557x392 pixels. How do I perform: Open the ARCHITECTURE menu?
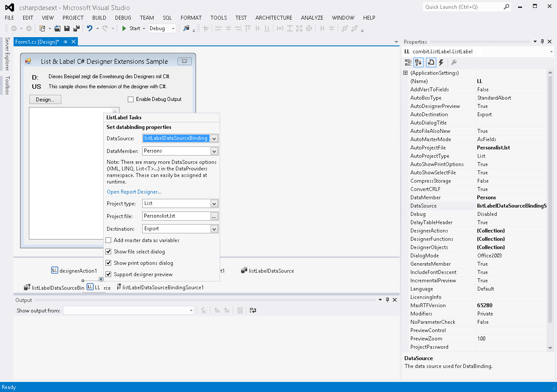click(273, 17)
